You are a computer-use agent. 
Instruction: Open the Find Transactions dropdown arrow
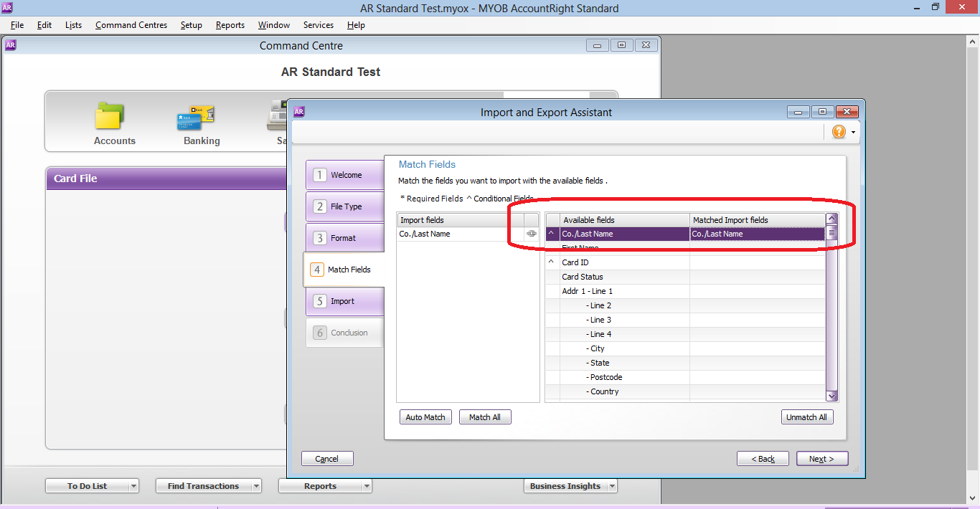(x=257, y=486)
